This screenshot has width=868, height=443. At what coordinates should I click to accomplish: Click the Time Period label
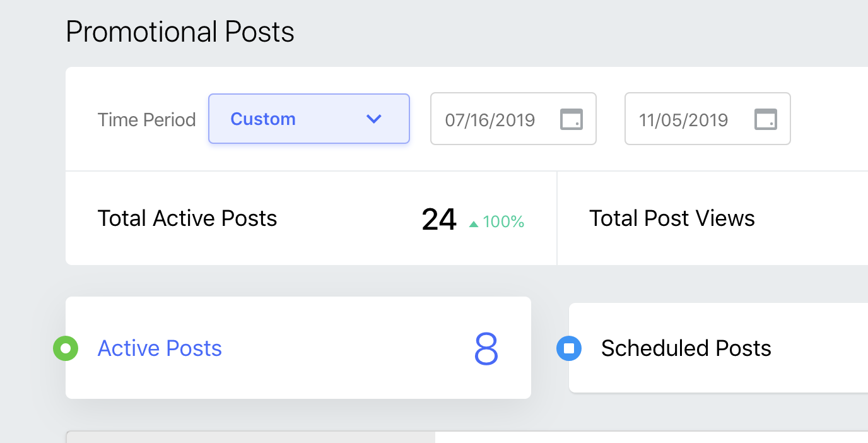tap(146, 119)
